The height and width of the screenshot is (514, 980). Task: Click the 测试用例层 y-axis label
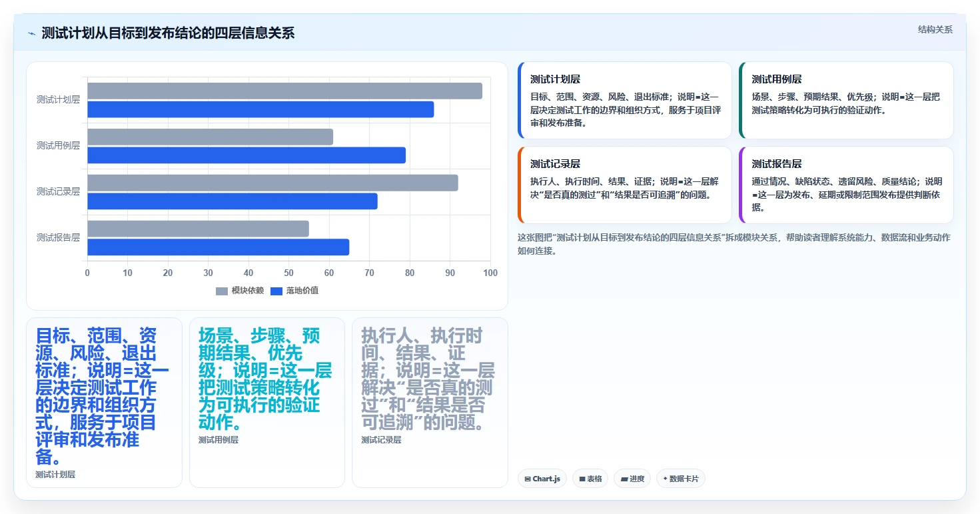58,145
